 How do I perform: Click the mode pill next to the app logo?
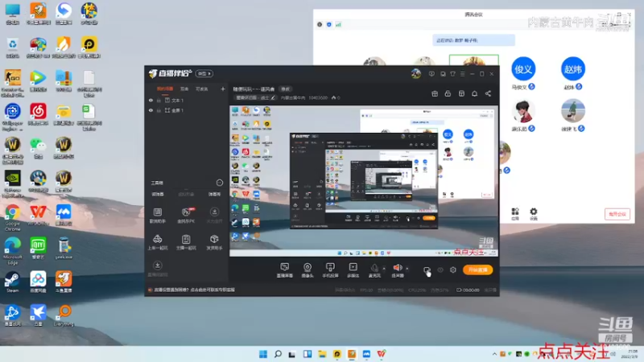pos(204,73)
